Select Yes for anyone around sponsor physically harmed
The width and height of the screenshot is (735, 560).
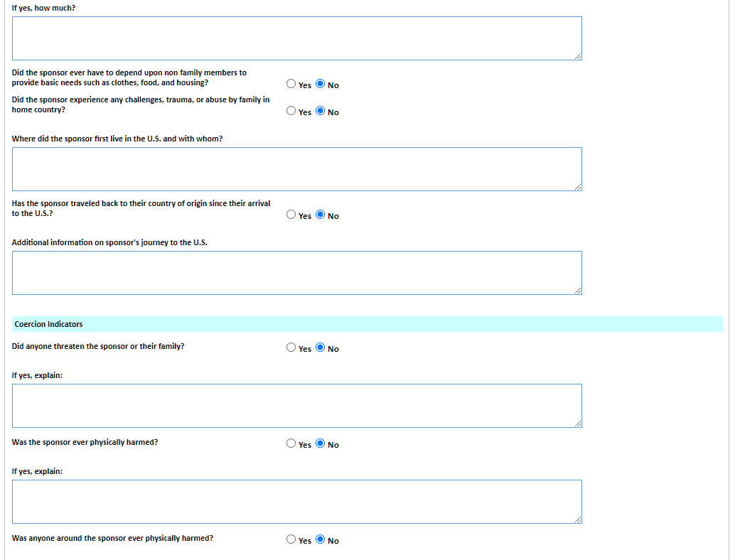pyautogui.click(x=291, y=539)
